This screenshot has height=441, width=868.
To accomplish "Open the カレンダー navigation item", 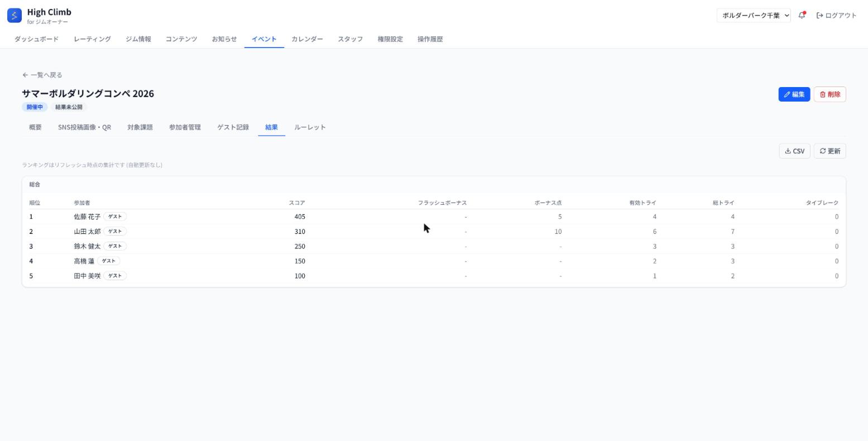I will click(307, 39).
